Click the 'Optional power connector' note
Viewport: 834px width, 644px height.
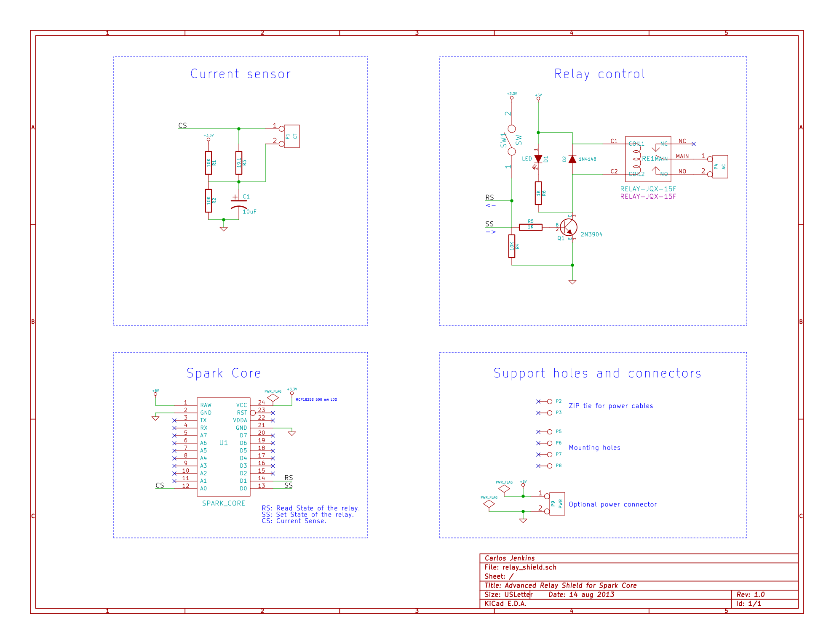(x=612, y=504)
